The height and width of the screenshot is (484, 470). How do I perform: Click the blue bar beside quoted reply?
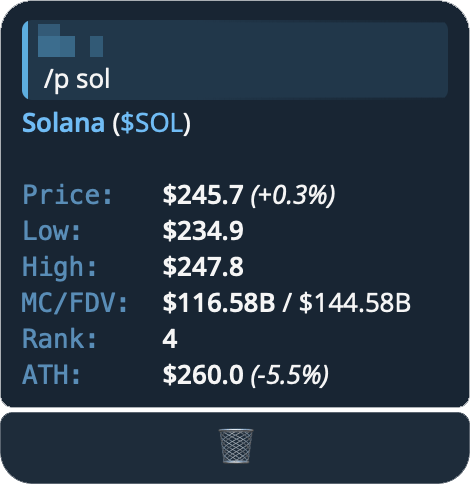click(25, 60)
